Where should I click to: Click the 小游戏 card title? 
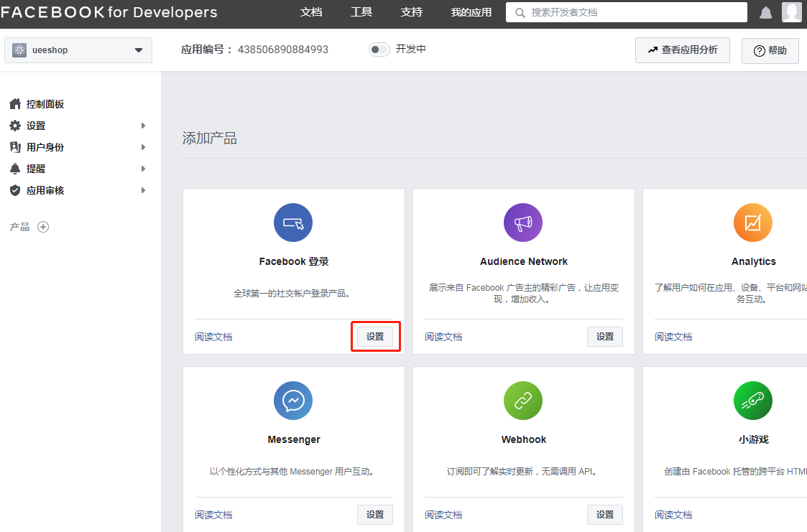pyautogui.click(x=754, y=439)
